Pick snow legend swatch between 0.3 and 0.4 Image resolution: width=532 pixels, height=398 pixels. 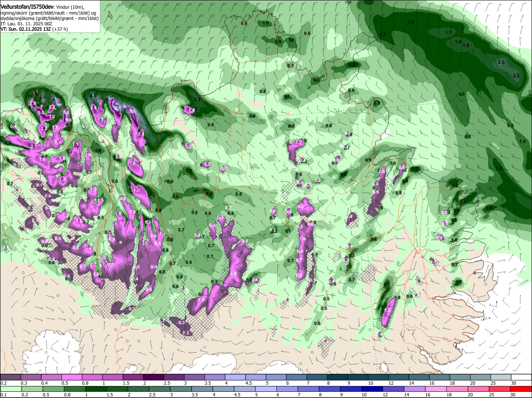point(31,377)
